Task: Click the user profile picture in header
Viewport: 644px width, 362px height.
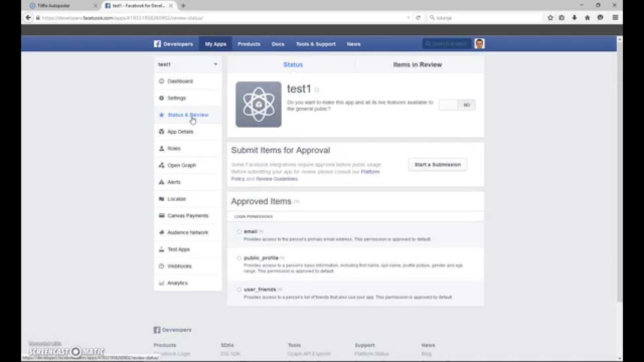Action: [x=479, y=44]
